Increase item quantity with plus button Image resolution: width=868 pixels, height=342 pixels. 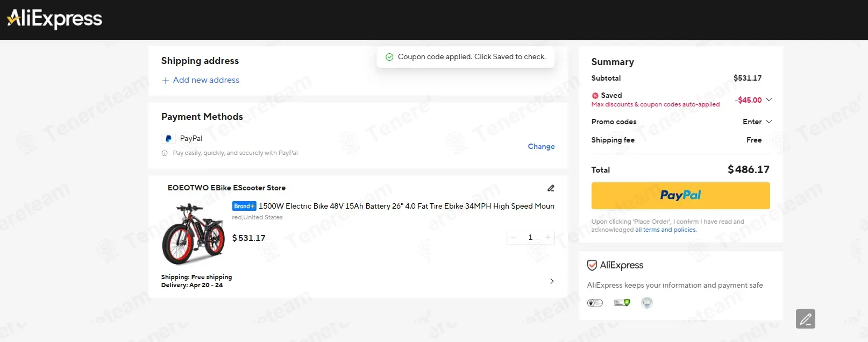548,237
